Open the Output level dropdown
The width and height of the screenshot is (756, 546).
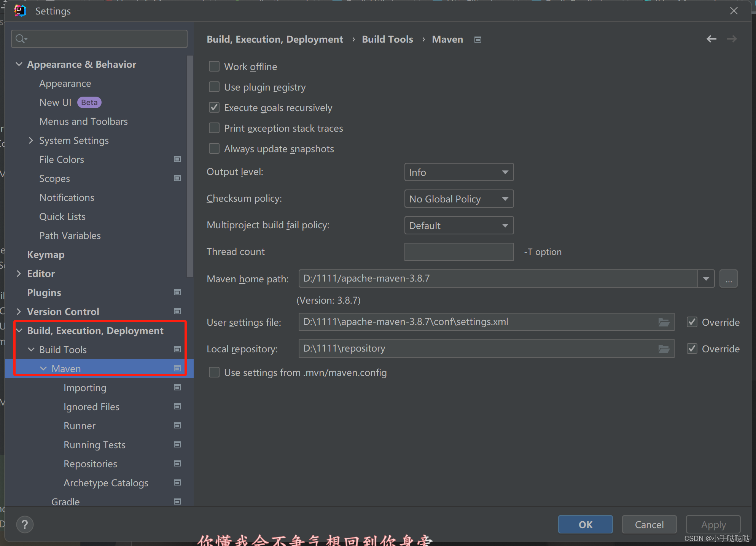point(458,172)
